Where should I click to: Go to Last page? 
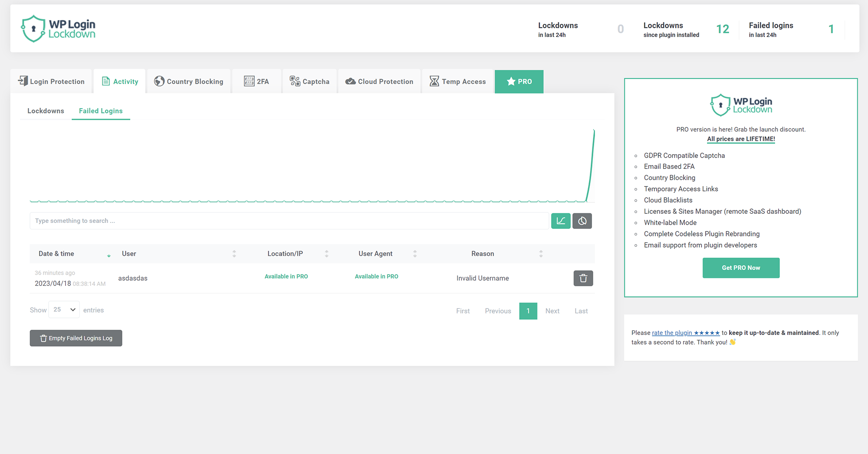click(581, 311)
